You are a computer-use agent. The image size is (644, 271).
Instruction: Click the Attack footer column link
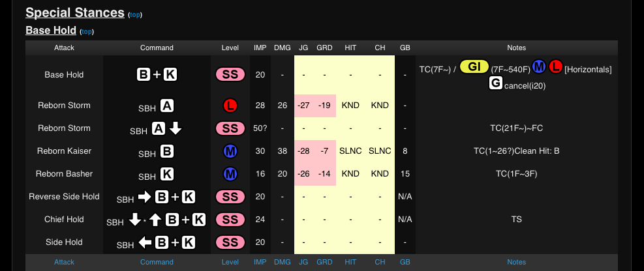64,262
